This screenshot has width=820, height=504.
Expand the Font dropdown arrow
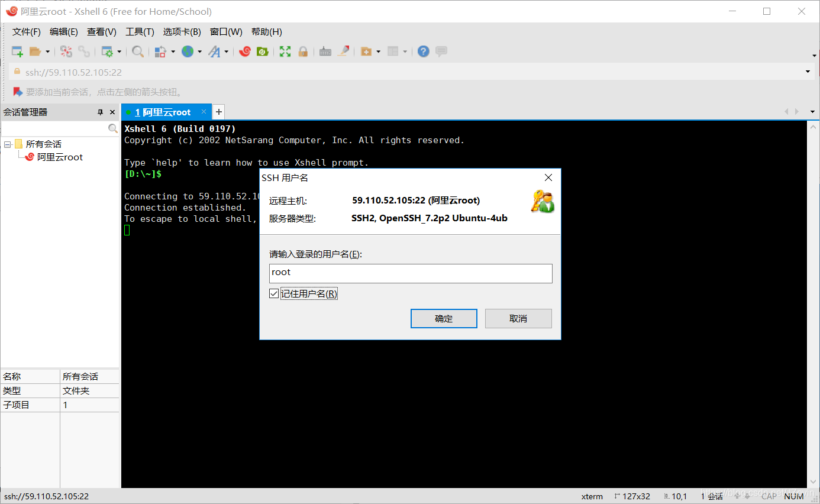[x=227, y=51]
